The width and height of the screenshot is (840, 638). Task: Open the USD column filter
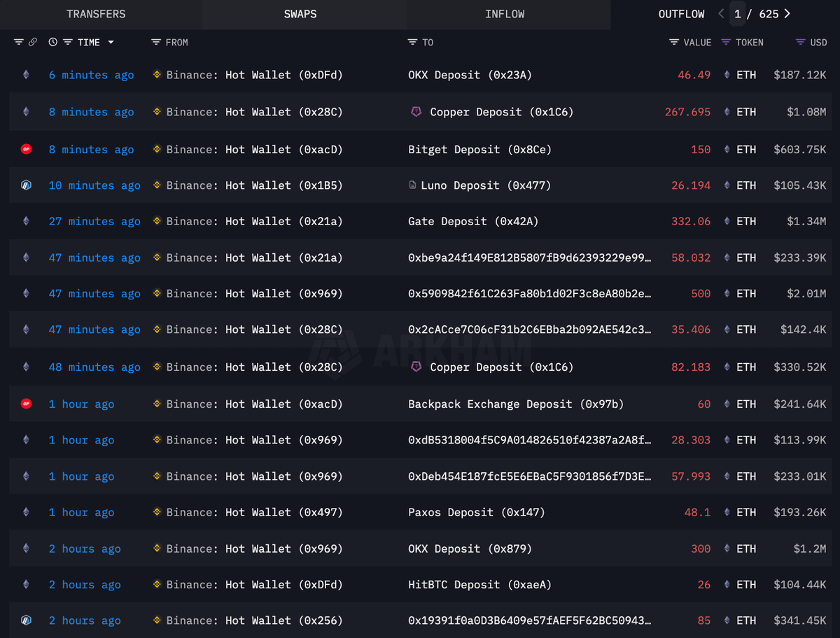[801, 42]
